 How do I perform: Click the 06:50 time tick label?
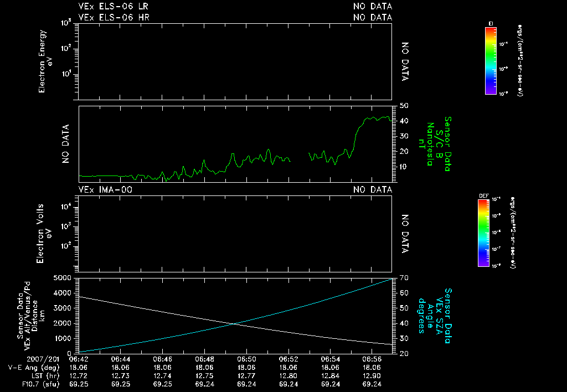click(246, 359)
